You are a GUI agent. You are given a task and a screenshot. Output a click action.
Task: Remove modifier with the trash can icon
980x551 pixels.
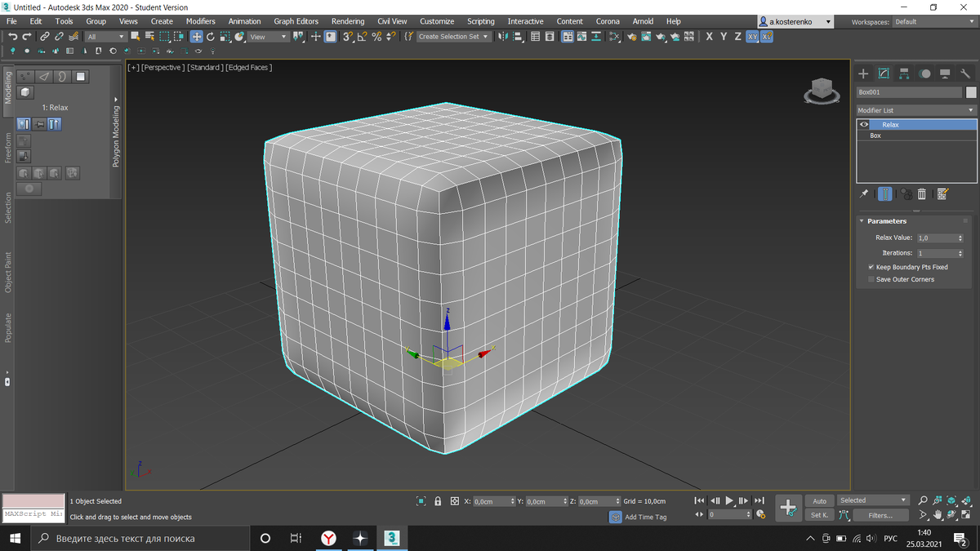pyautogui.click(x=922, y=193)
